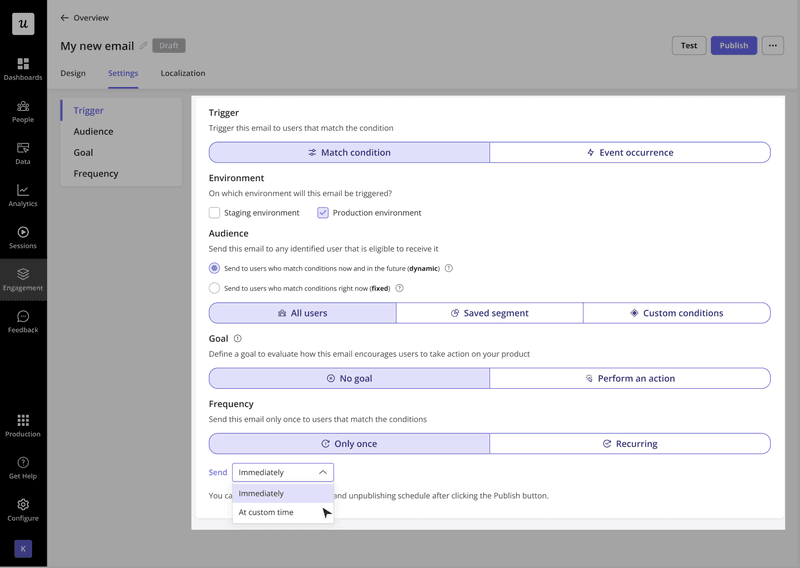Click the pencil icon to rename email
The height and width of the screenshot is (568, 800).
click(143, 46)
